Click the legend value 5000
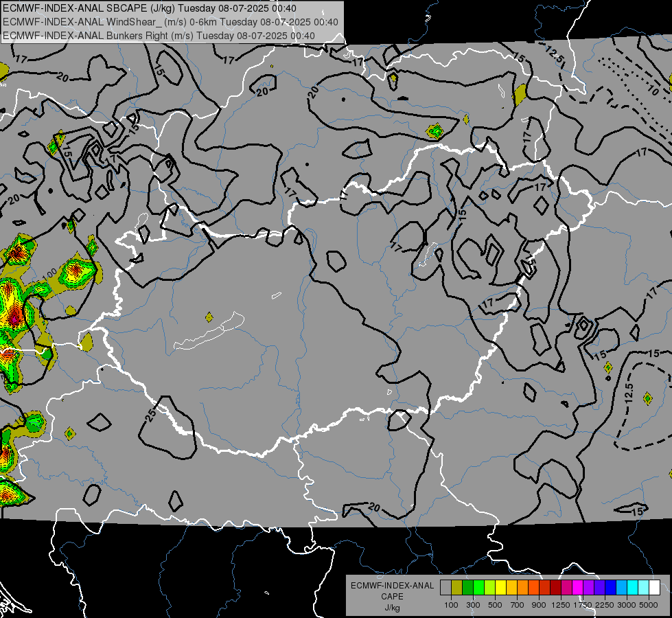The image size is (672, 618). (649, 605)
